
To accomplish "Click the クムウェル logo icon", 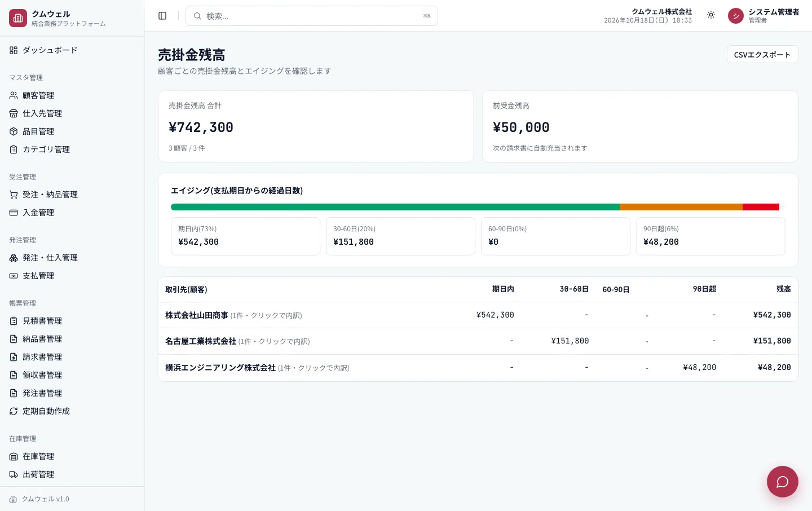I will click(x=18, y=18).
